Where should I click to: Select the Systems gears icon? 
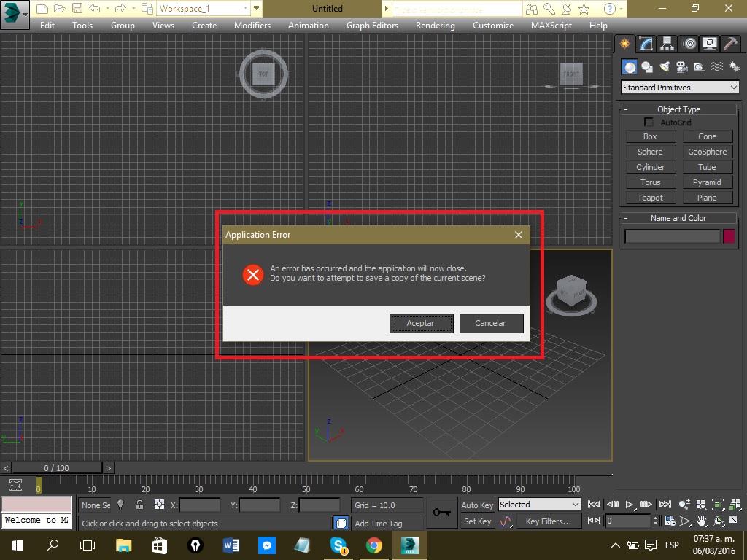pyautogui.click(x=734, y=67)
